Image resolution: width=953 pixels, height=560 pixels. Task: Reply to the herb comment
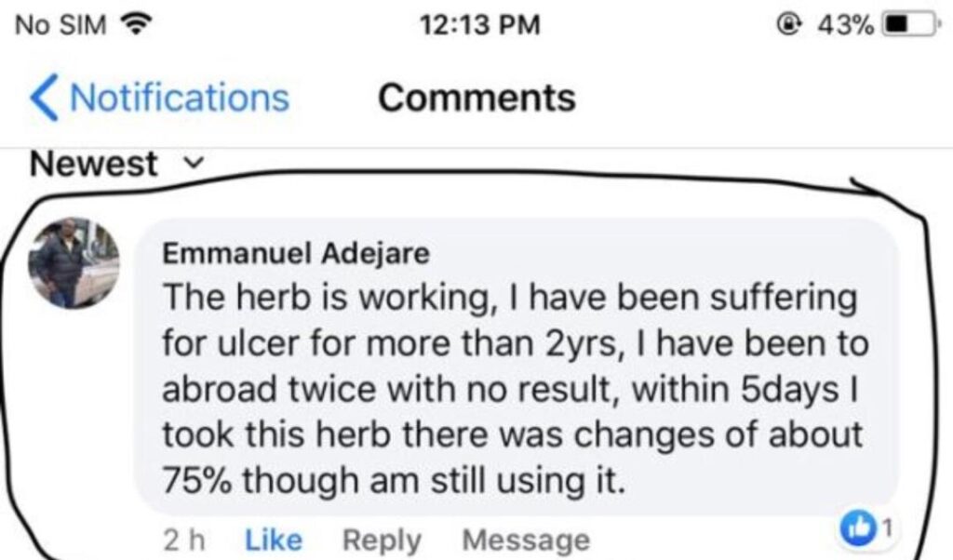pyautogui.click(x=382, y=540)
